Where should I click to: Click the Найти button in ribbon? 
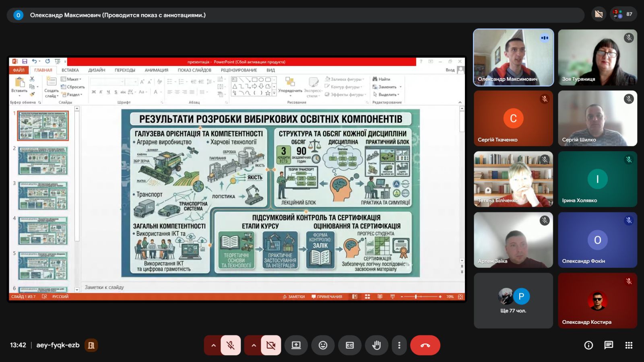[x=382, y=79]
